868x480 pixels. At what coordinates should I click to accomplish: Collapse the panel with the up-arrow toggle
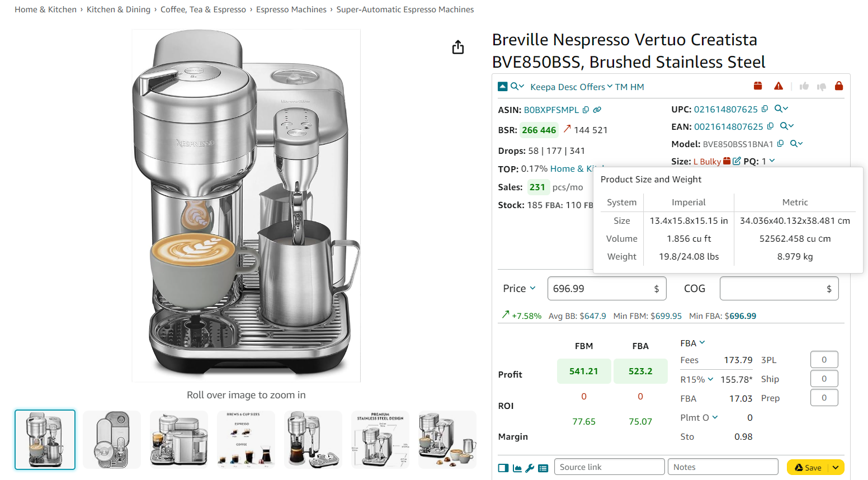point(503,87)
